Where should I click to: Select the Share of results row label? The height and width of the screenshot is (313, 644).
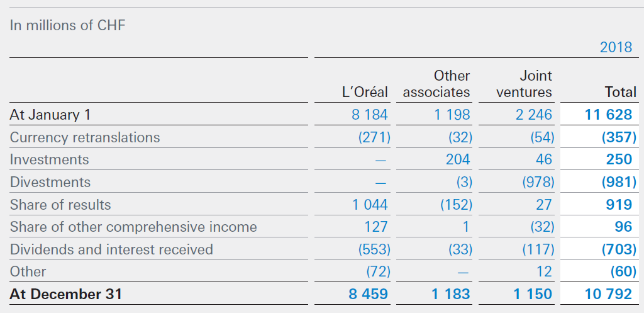point(60,205)
